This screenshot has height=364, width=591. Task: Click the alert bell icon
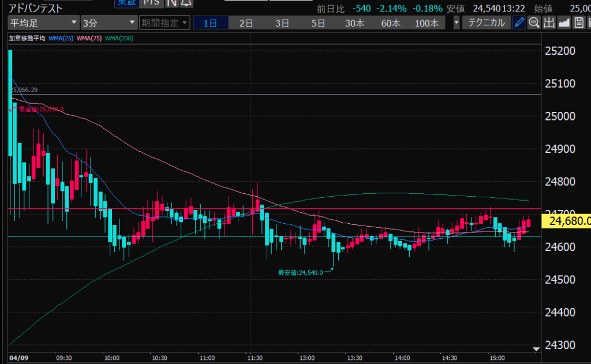[185, 3]
